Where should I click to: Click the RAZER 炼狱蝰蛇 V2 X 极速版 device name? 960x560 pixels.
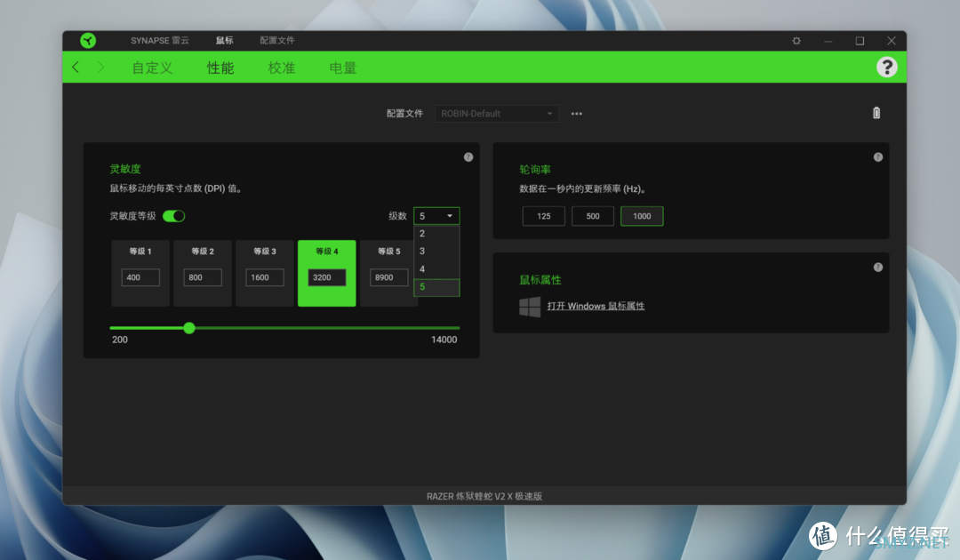(484, 496)
